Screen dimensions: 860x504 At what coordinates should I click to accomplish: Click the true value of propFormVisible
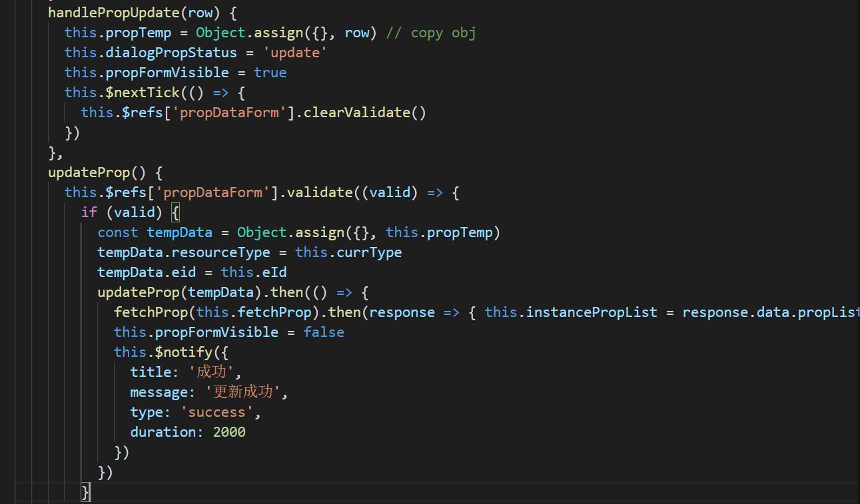pos(270,73)
